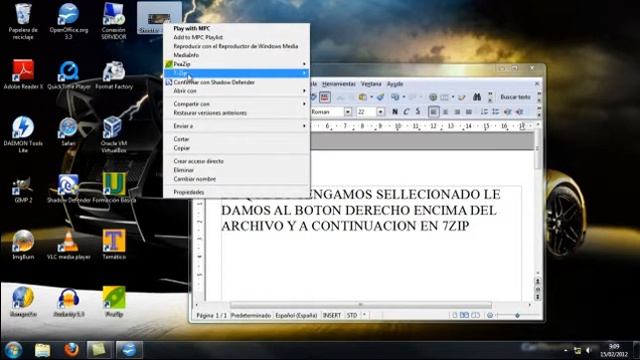Open the DAEMON Tools Lite desktop icon
The height and width of the screenshot is (360, 640).
point(23,134)
